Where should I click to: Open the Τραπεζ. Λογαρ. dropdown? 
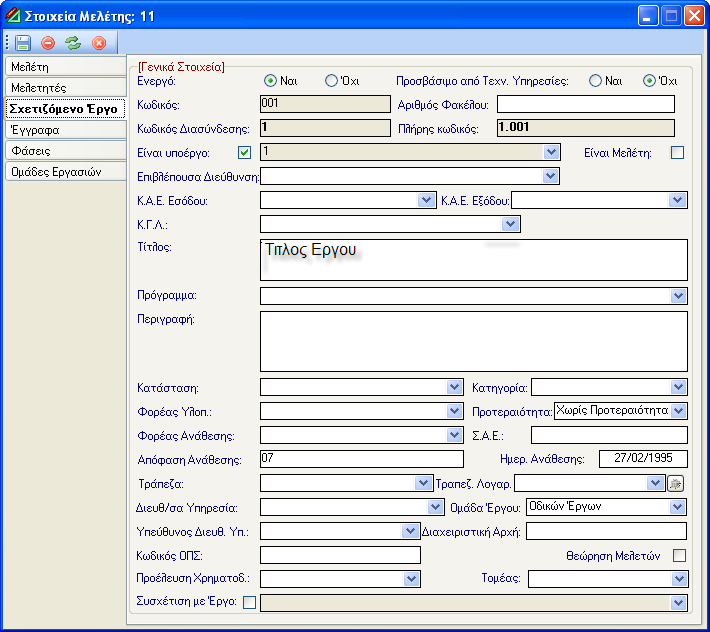point(655,483)
